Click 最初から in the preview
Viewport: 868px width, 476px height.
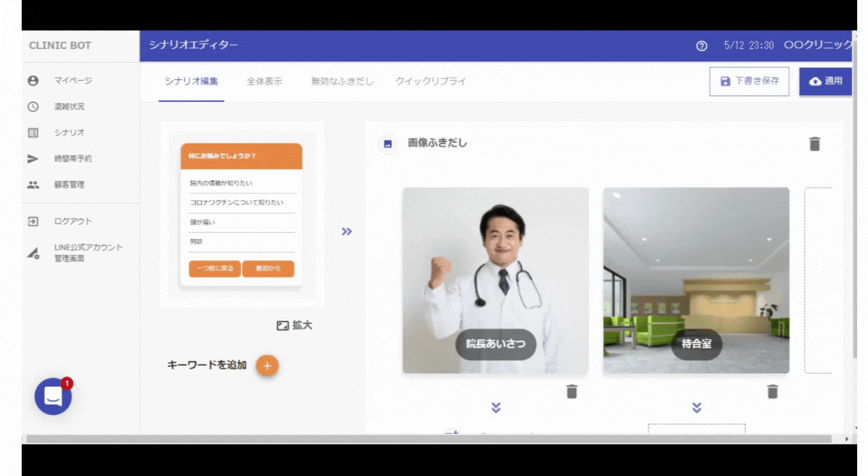(x=268, y=269)
